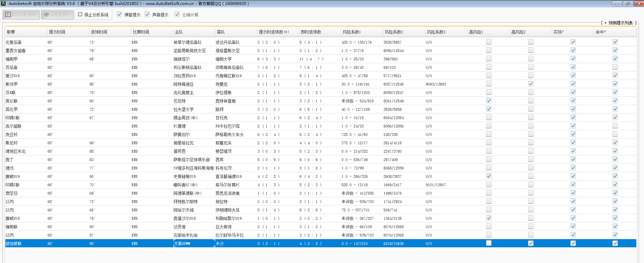This screenshot has height=263, width=644.
Task: Minimize the Autobetsoft window
Action: click(x=617, y=4)
